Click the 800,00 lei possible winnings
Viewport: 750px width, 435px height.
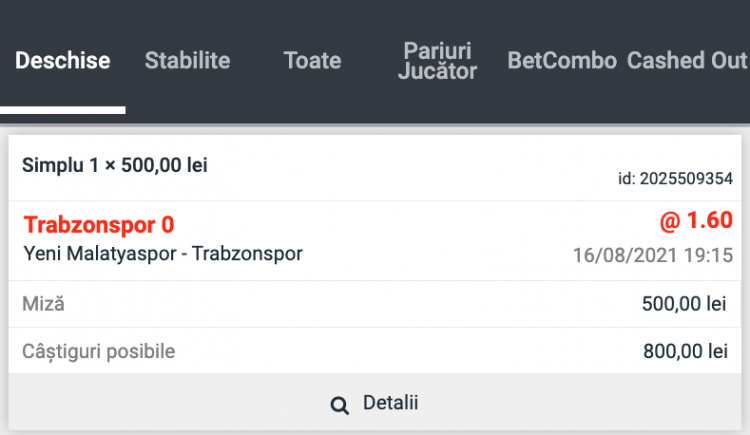685,352
